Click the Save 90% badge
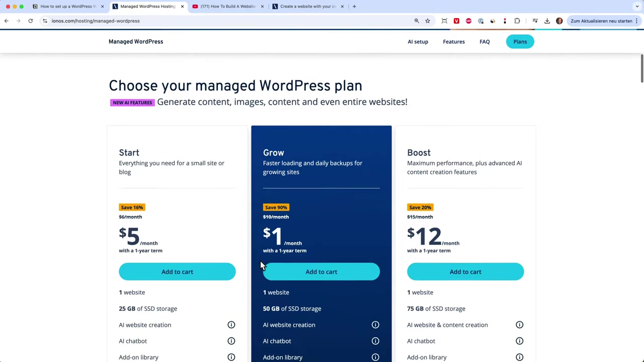Image resolution: width=644 pixels, height=362 pixels. pos(276,207)
